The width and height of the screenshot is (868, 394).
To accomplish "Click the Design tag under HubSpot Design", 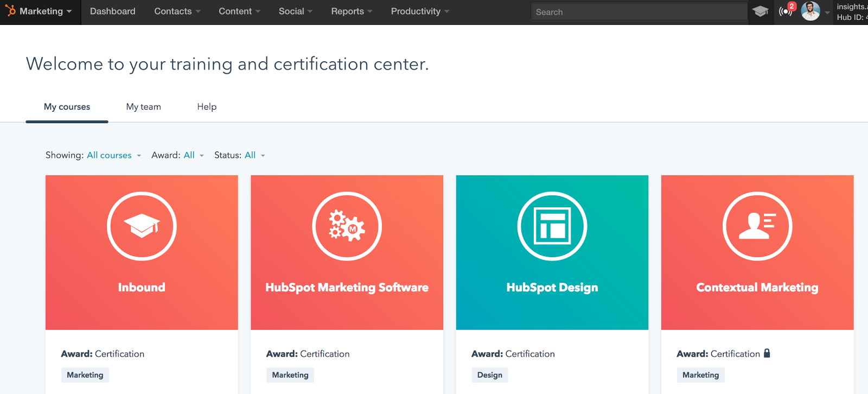I will (490, 375).
